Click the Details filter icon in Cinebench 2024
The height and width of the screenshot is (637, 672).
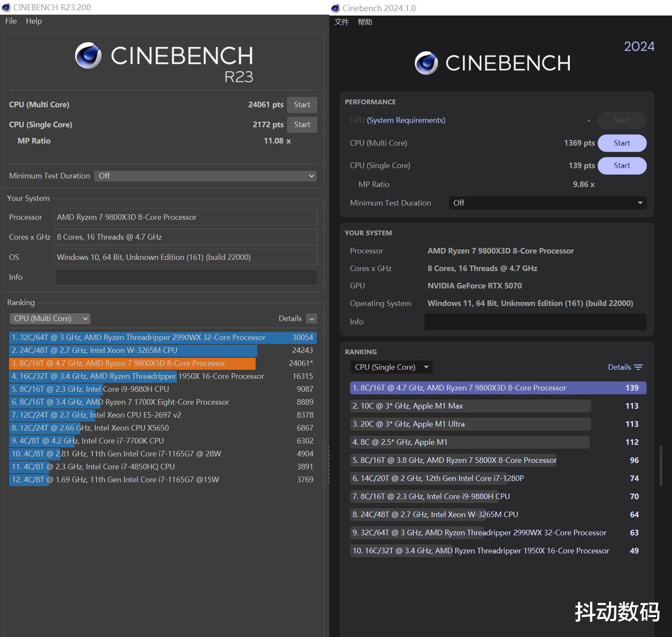[x=638, y=367]
